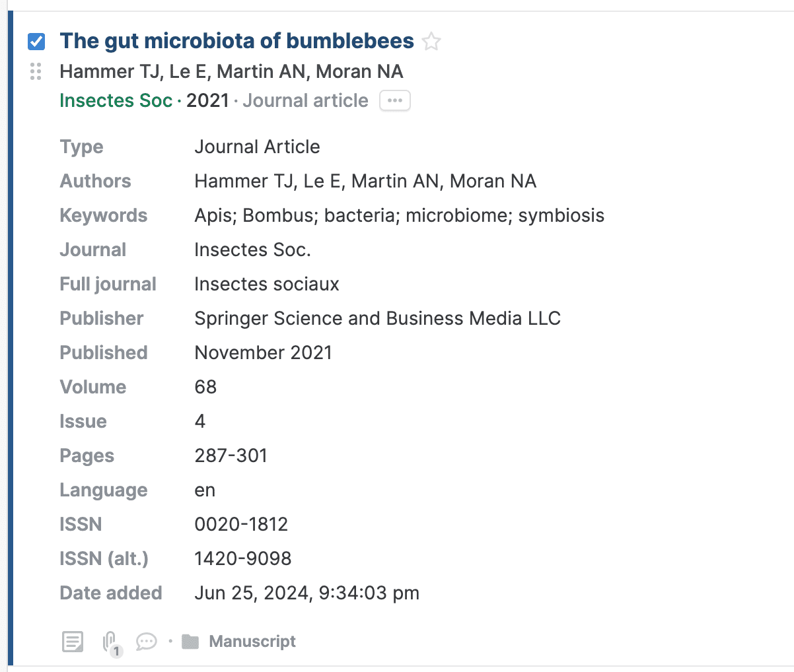Select the Volume value 68
Screen dimensions: 794x672
pyautogui.click(x=205, y=387)
